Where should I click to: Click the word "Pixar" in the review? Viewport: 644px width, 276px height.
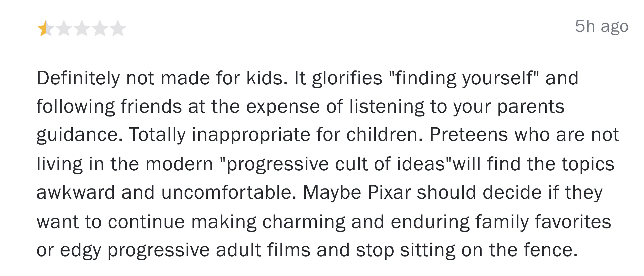tap(389, 192)
